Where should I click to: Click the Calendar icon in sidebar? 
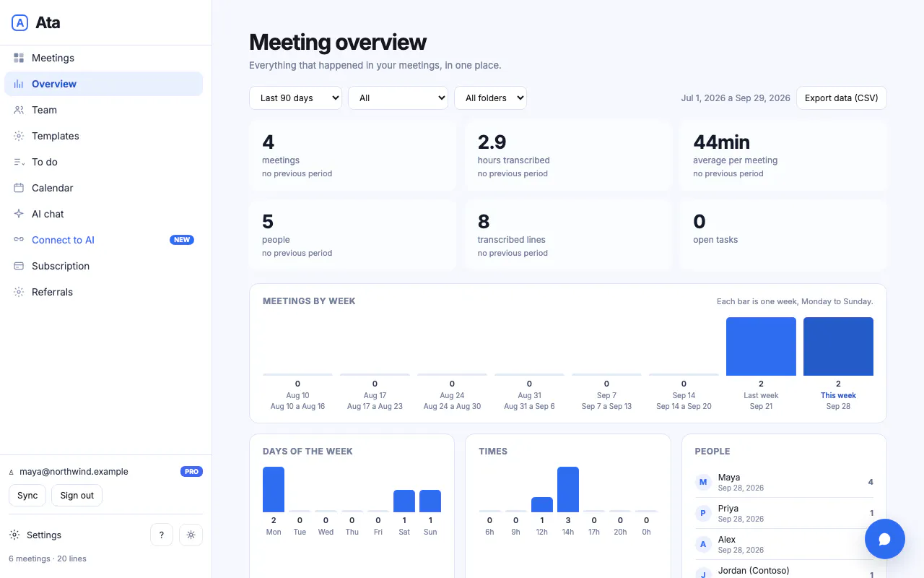(x=19, y=188)
